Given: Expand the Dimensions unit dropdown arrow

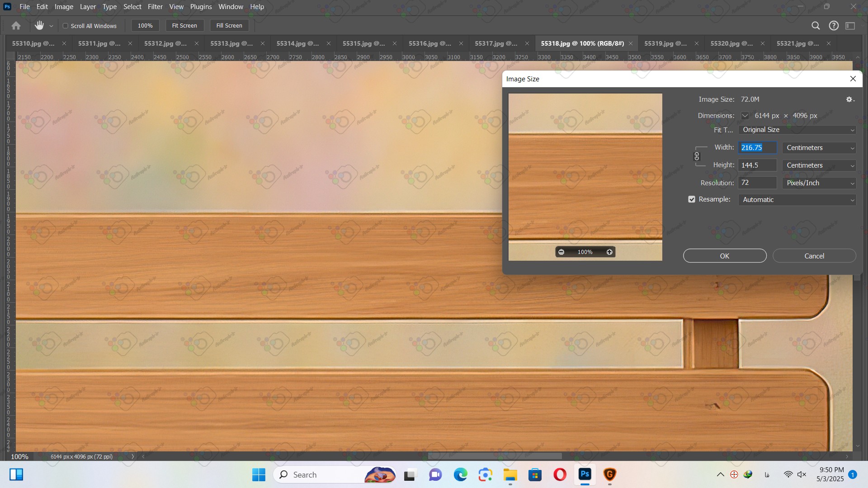Looking at the screenshot, I should pyautogui.click(x=745, y=116).
